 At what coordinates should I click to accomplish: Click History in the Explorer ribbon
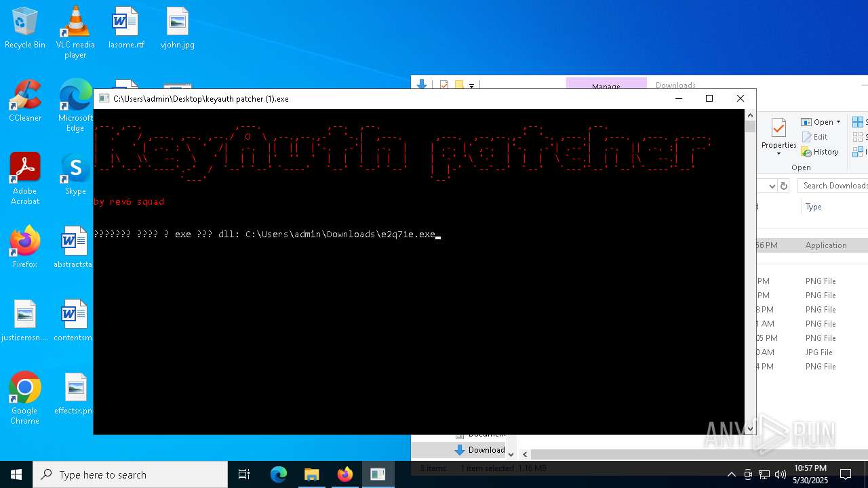[820, 152]
